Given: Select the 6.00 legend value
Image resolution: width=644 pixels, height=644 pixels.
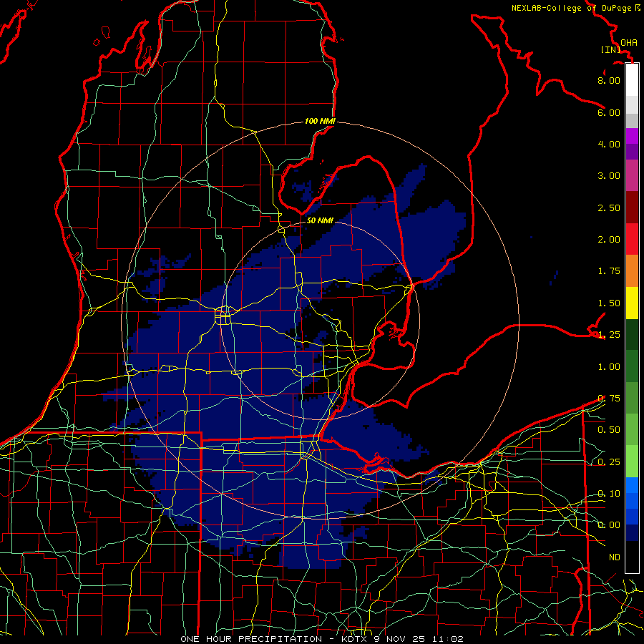Looking at the screenshot, I should [609, 112].
